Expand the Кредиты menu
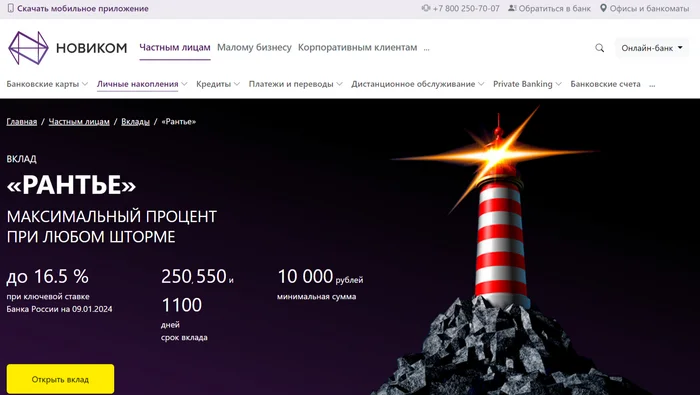This screenshot has height=395, width=700. (218, 84)
